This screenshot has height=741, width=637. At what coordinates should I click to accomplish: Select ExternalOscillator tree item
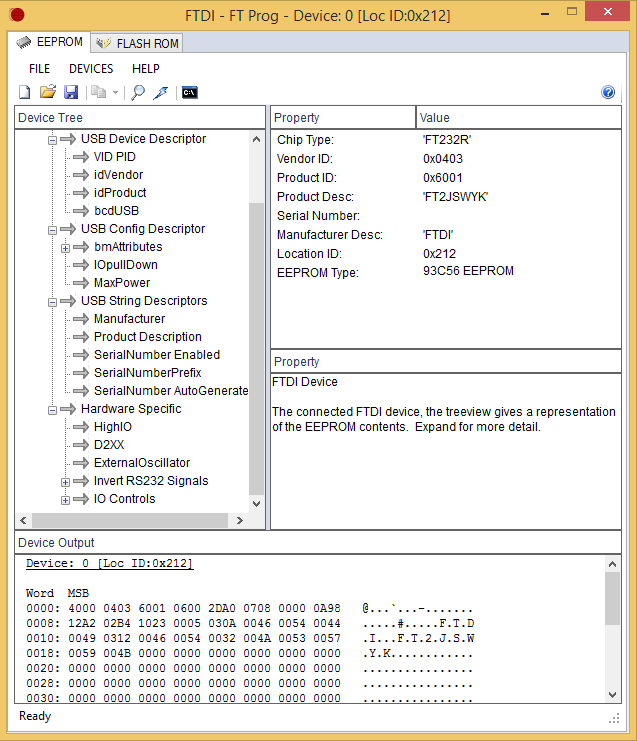click(142, 463)
